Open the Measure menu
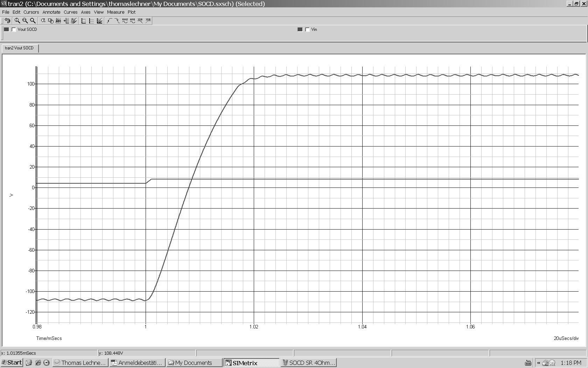 pyautogui.click(x=115, y=12)
